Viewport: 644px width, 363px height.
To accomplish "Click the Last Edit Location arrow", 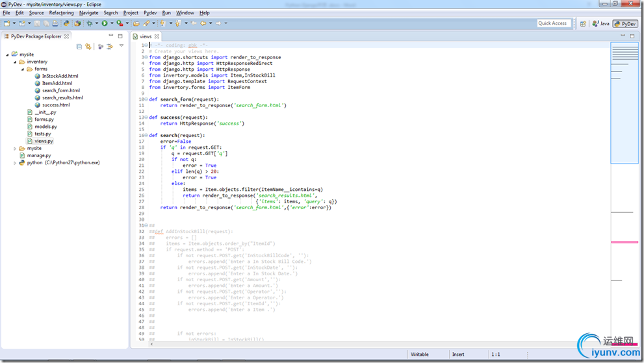I will tap(194, 23).
